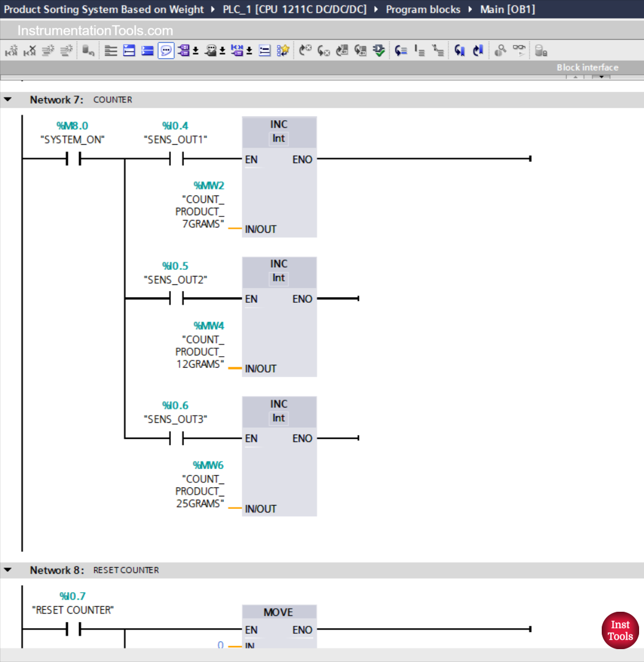Collapse Network 8 RESET COUNTER with its triangle
Image resolution: width=644 pixels, height=662 pixels.
7,569
